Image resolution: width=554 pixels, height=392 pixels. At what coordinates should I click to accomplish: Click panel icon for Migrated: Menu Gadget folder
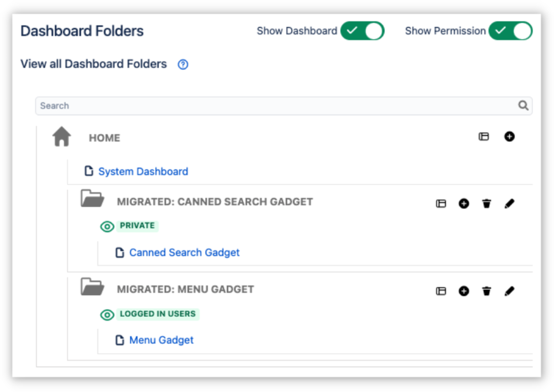click(x=441, y=291)
